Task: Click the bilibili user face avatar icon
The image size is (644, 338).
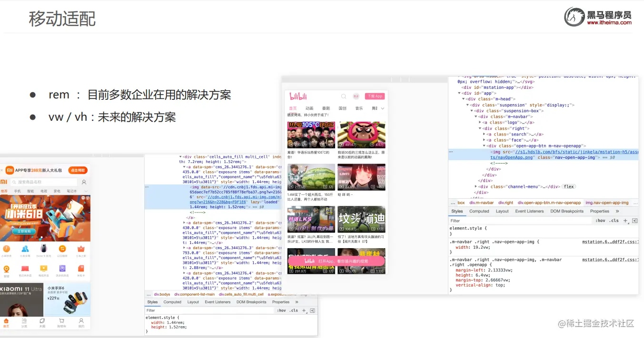Action: (356, 97)
